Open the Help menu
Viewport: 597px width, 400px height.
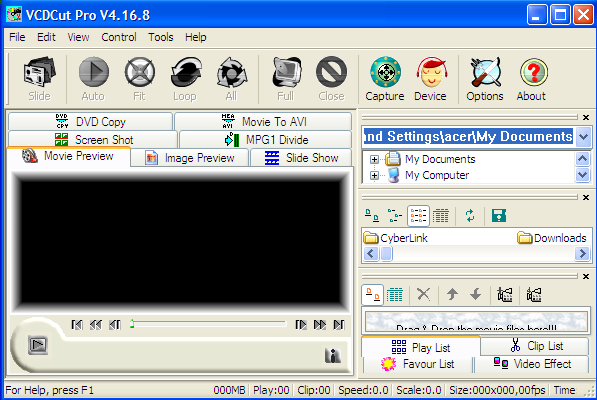tap(196, 37)
